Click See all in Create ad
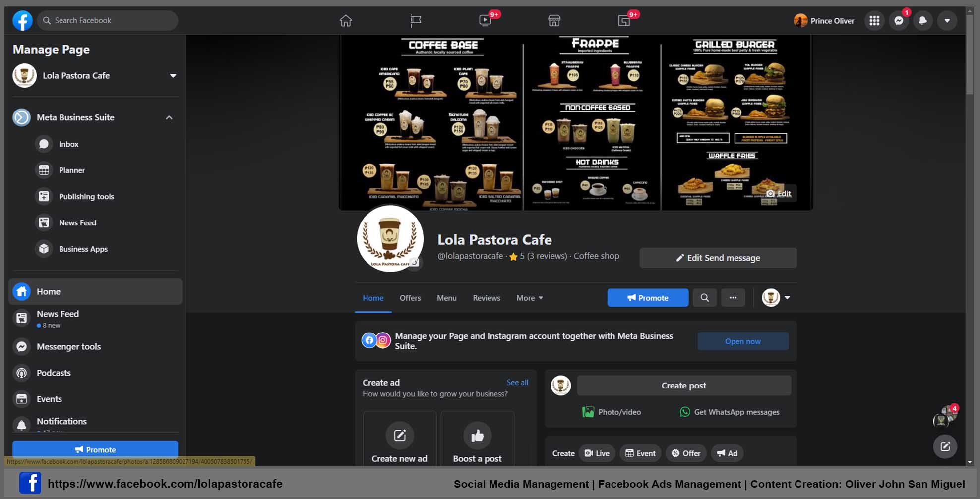980x499 pixels. point(517,383)
